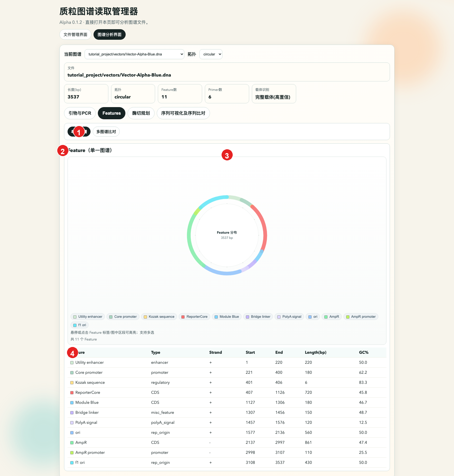Select the ReporterCore legend chip
The image size is (454, 476).
(194, 316)
